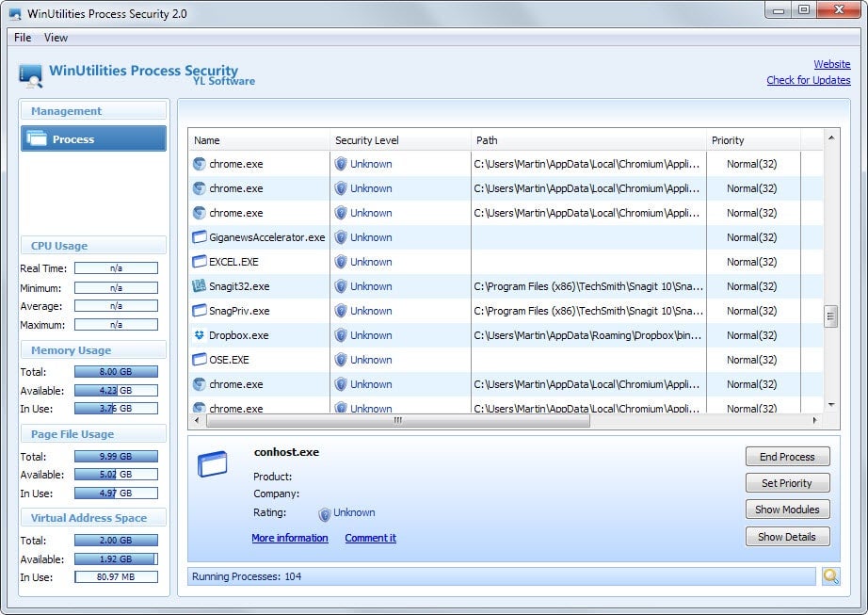Viewport: 868px width, 615px height.
Task: Click the Show Details button
Action: click(787, 537)
